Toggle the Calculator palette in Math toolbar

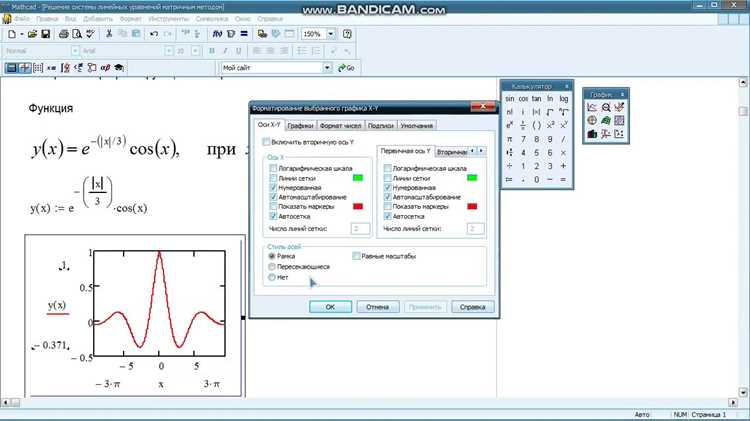point(11,68)
